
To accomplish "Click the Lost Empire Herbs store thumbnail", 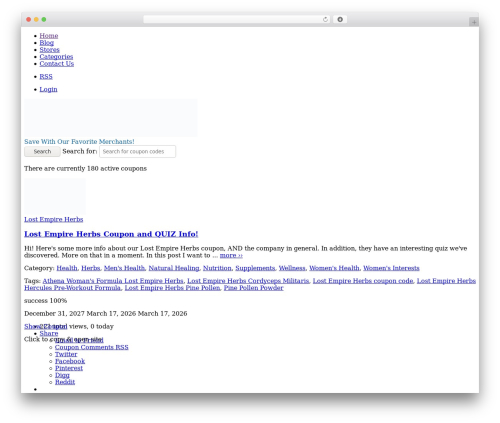I will coord(55,196).
